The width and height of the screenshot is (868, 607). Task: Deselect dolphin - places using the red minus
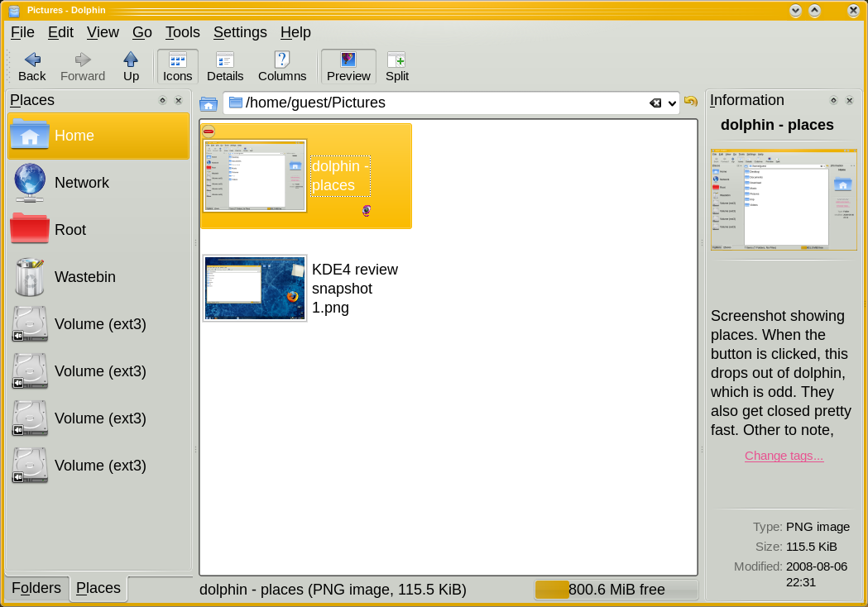pos(209,131)
